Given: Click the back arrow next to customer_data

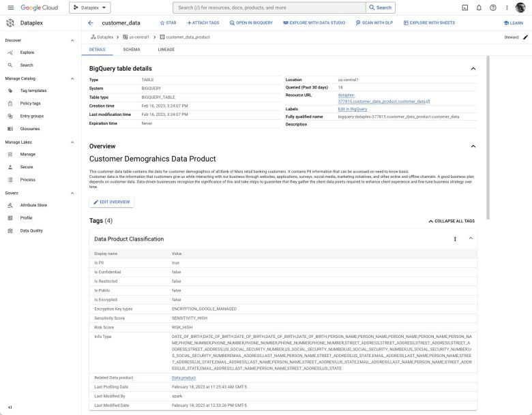Looking at the screenshot, I should 91,22.
